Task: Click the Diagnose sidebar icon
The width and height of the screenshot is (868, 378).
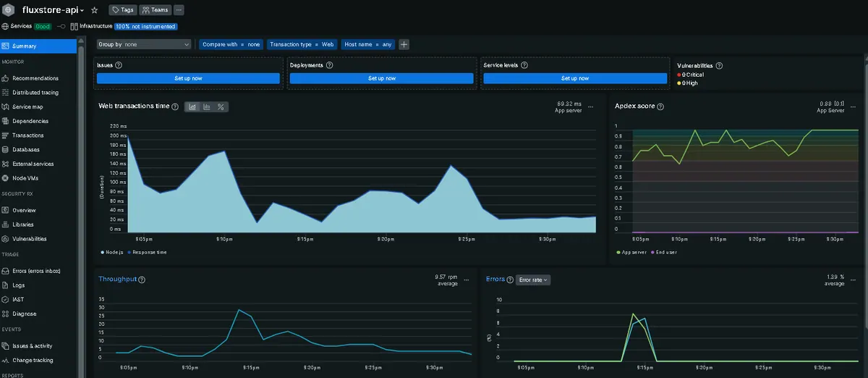Action: click(x=6, y=314)
